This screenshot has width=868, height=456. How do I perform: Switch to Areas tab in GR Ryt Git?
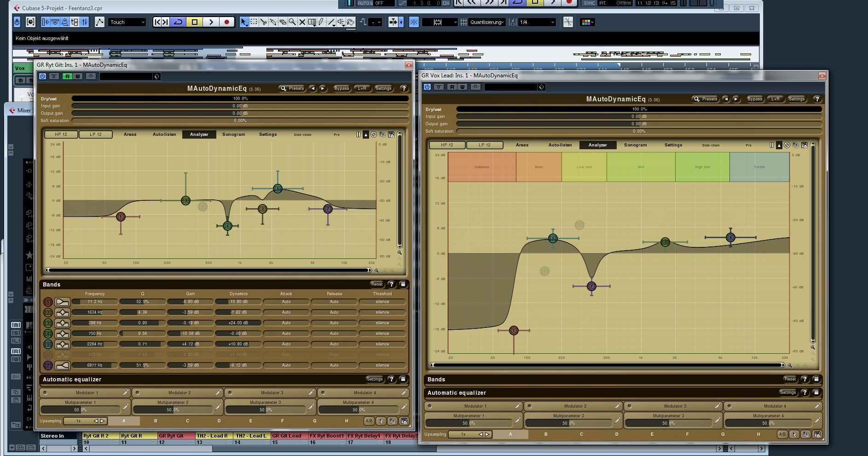130,134
